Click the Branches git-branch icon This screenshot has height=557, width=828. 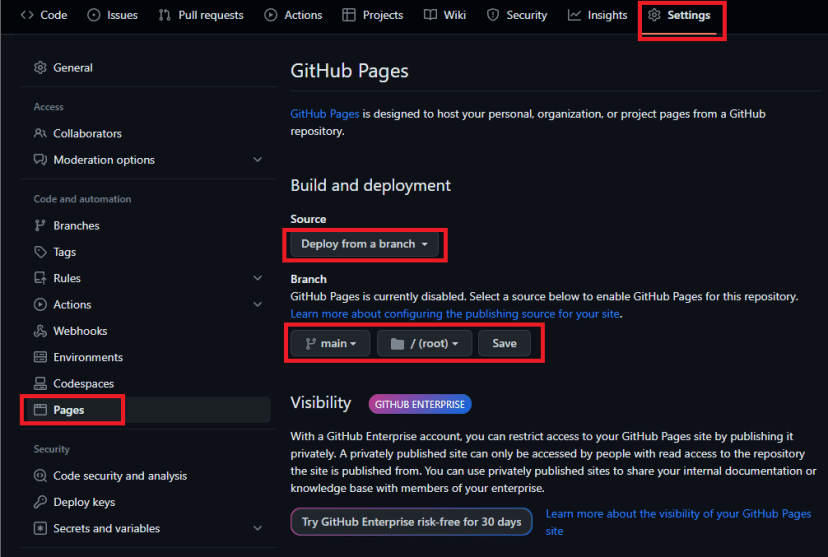tap(40, 225)
